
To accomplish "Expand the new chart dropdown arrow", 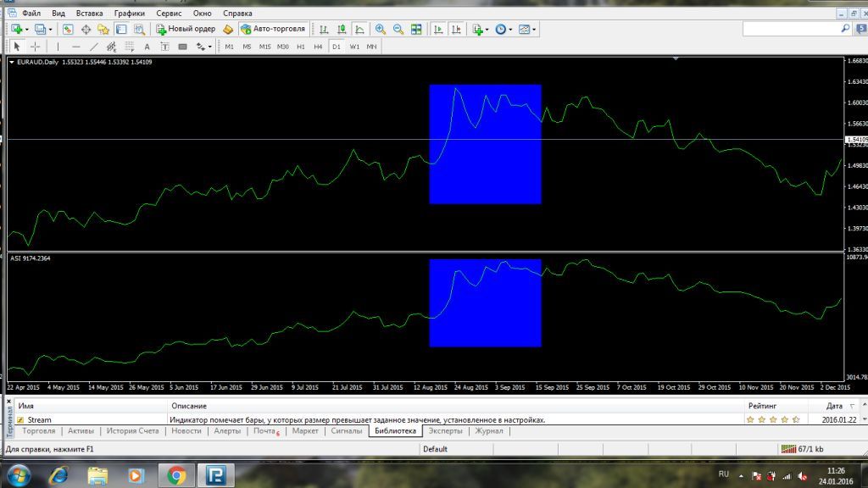I will click(x=26, y=30).
